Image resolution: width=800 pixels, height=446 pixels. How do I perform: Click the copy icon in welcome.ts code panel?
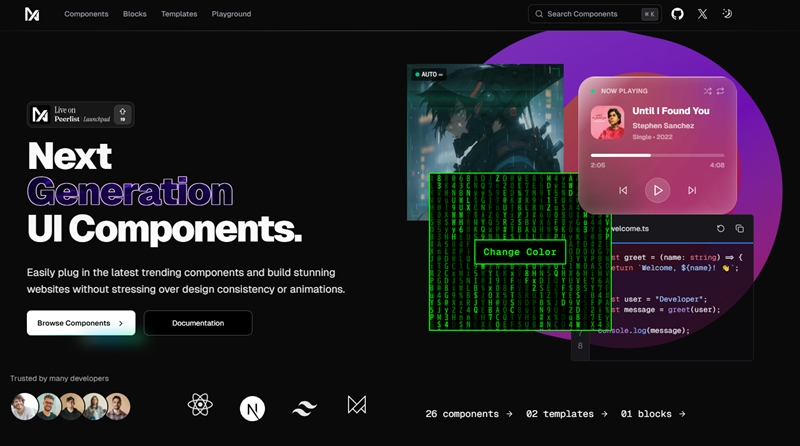click(739, 229)
